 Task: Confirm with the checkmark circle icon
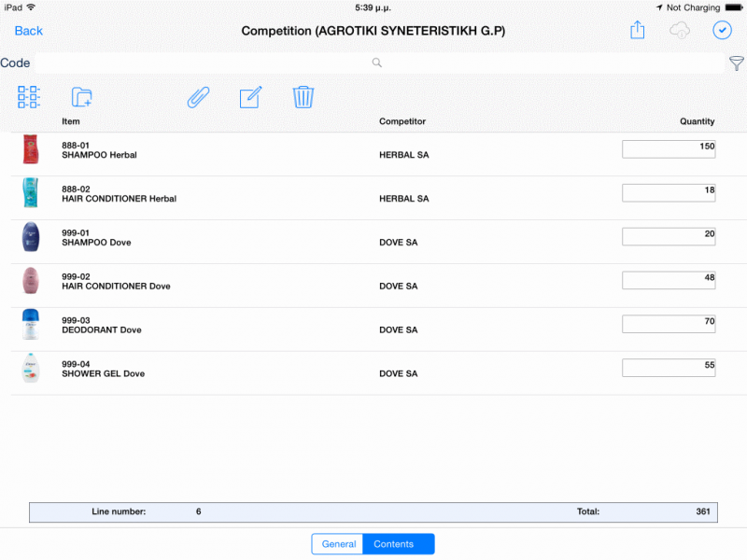click(x=722, y=31)
